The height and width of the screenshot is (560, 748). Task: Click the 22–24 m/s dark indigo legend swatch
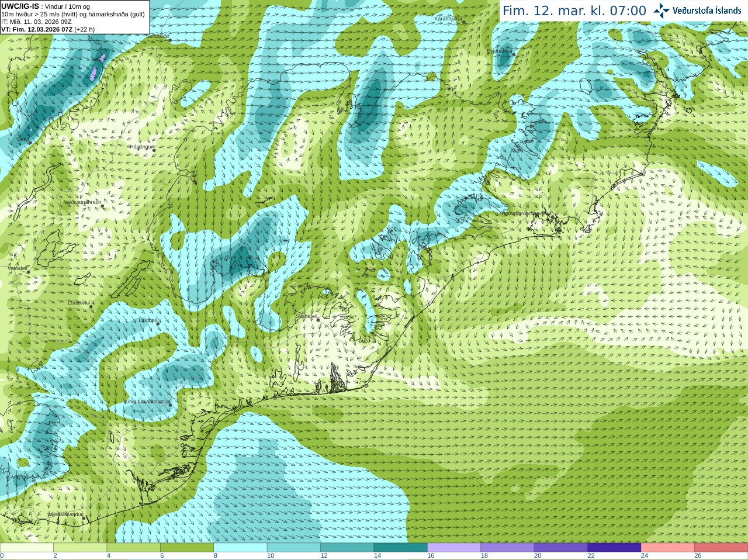click(615, 548)
